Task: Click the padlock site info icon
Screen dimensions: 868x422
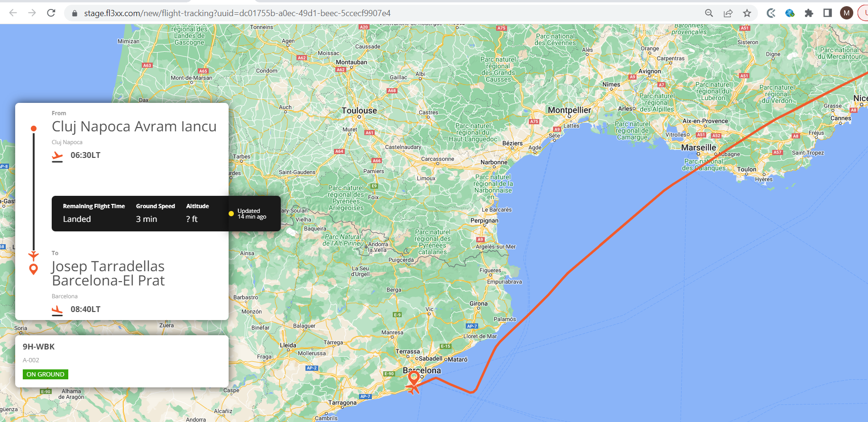Action: point(74,13)
